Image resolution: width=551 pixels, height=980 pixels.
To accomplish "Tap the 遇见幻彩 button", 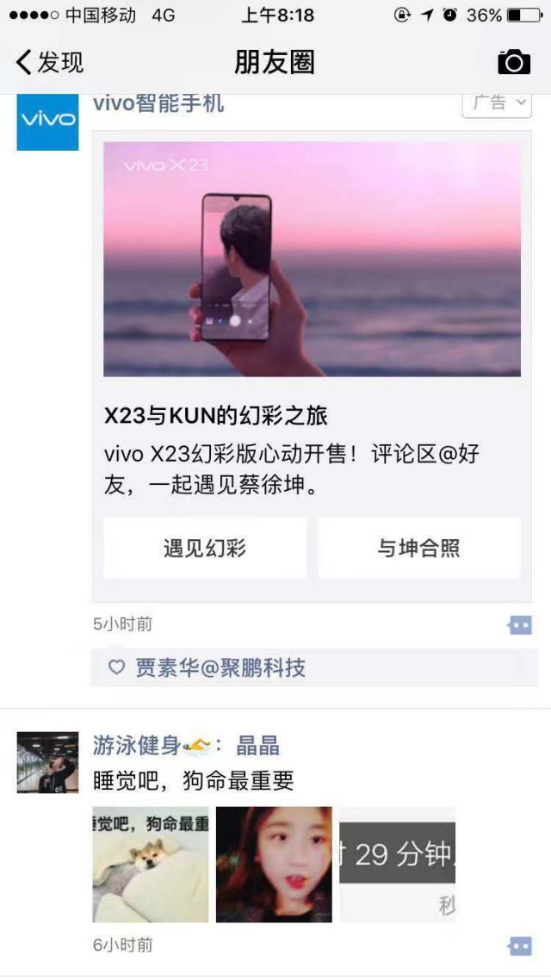I will click(205, 548).
